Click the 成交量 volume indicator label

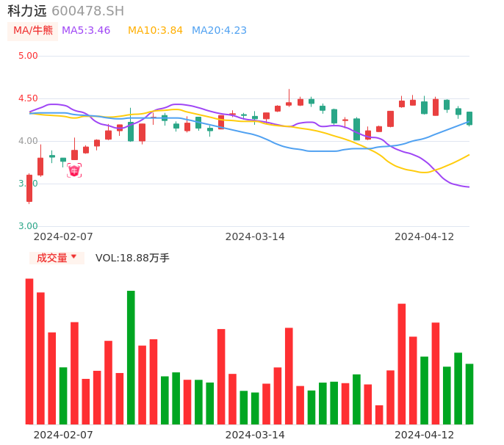point(51,258)
